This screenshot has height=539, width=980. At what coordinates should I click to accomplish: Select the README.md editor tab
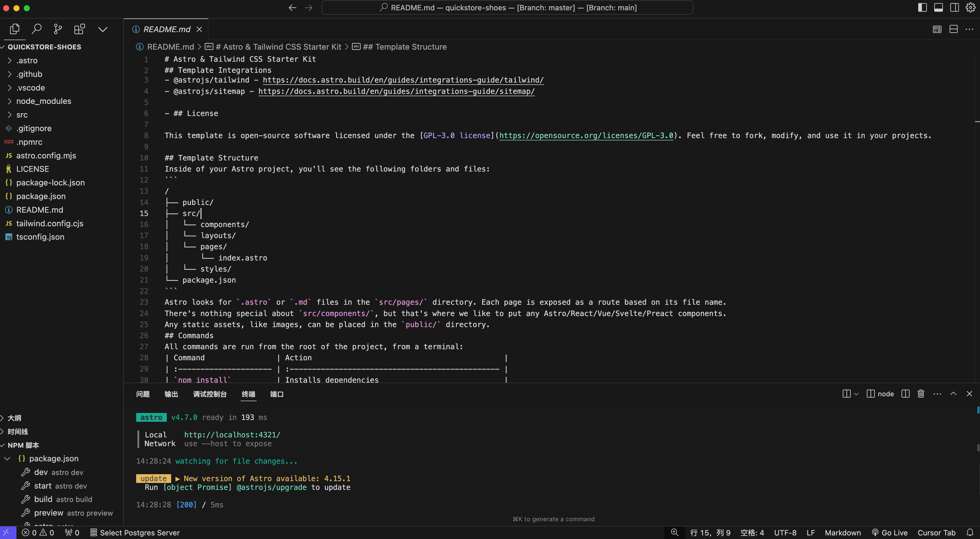point(166,29)
